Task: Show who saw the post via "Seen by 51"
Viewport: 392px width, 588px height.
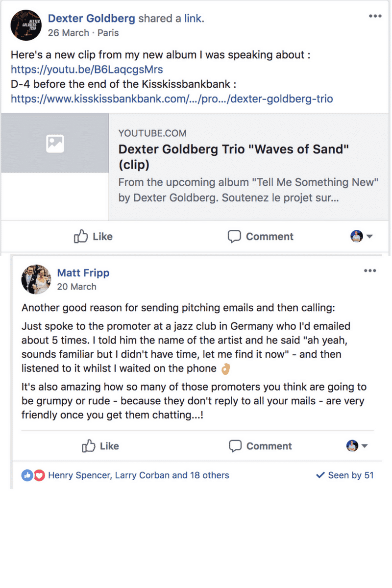Action: pyautogui.click(x=345, y=475)
